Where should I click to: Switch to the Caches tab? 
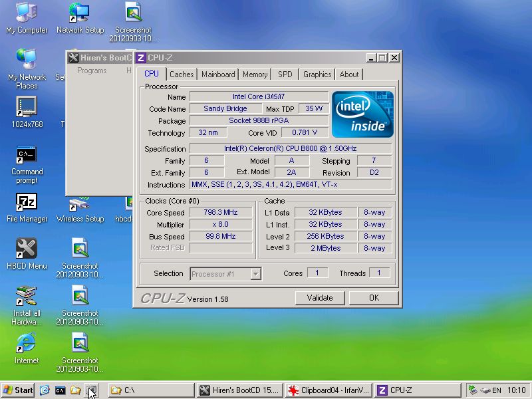tap(182, 74)
